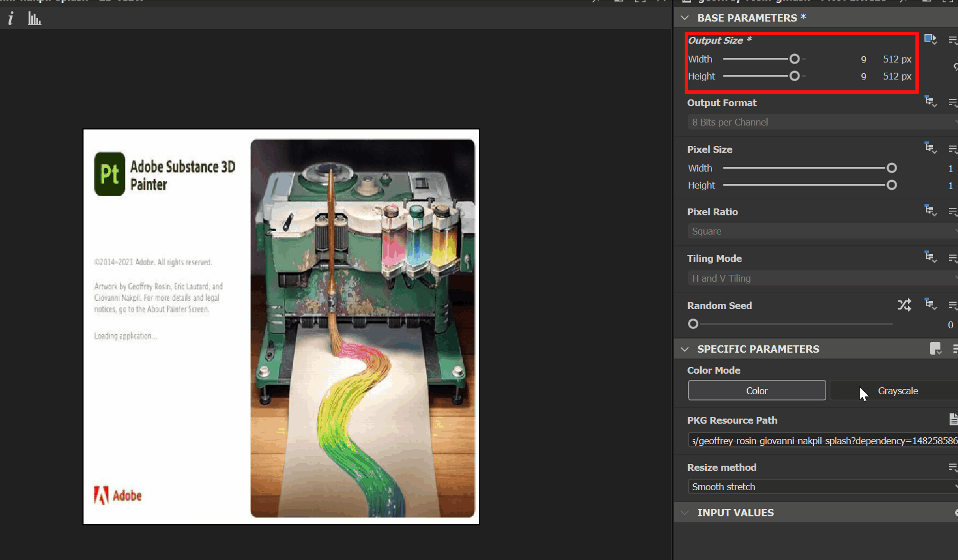This screenshot has height=560, width=958.
Task: Edit Random Seed value 0
Action: 950,325
